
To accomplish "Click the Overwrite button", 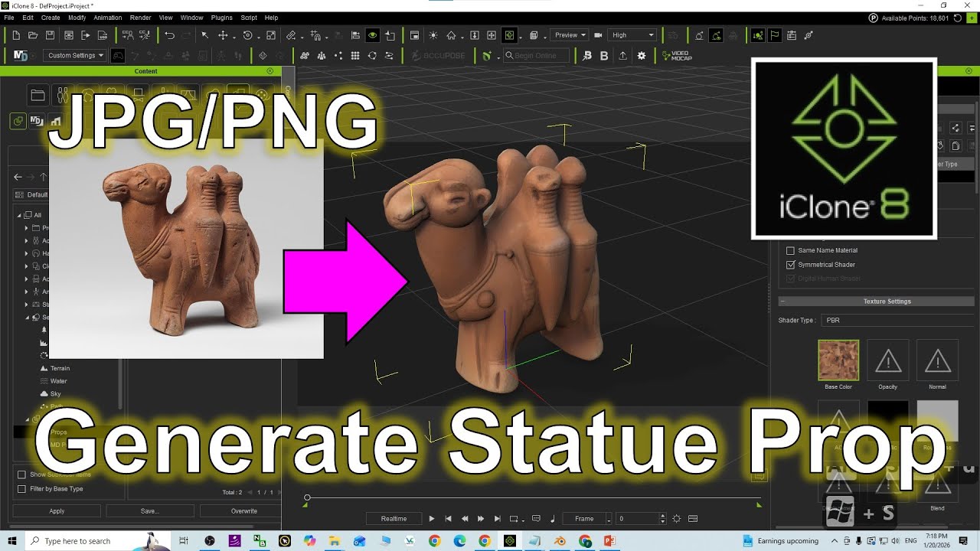I will click(244, 511).
